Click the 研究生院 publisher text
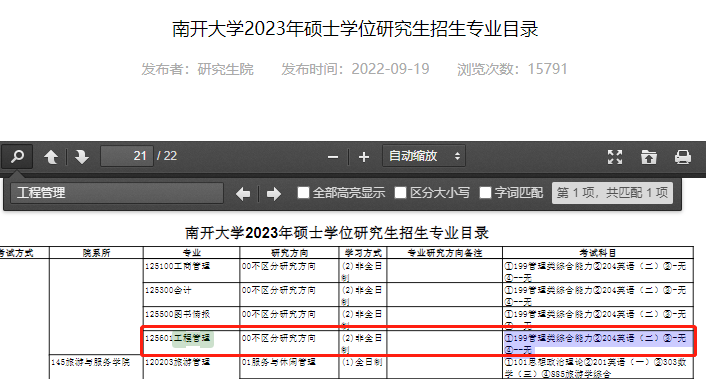This screenshot has height=379, width=706. pyautogui.click(x=226, y=69)
